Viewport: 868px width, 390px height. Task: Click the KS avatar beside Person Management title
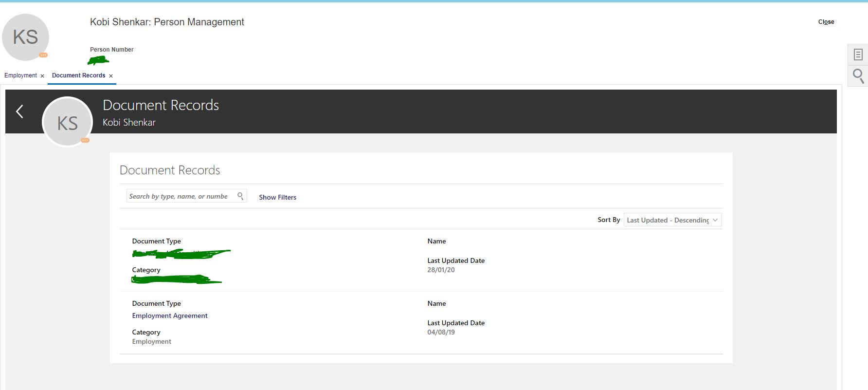tap(25, 37)
